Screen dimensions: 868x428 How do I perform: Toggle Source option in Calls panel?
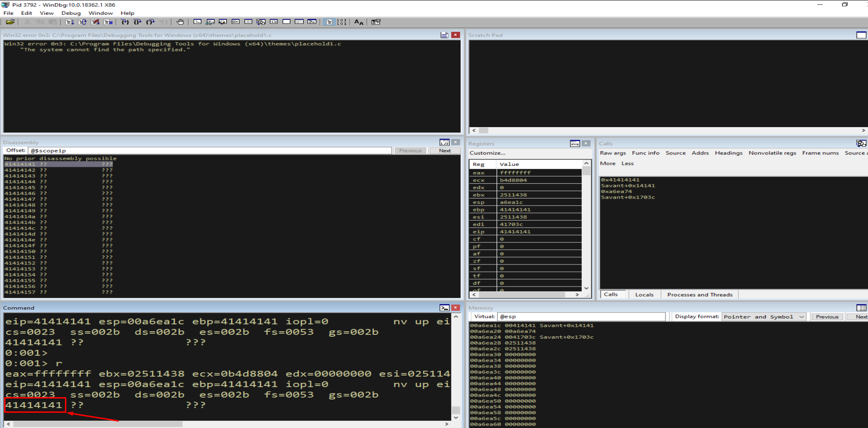pyautogui.click(x=675, y=153)
